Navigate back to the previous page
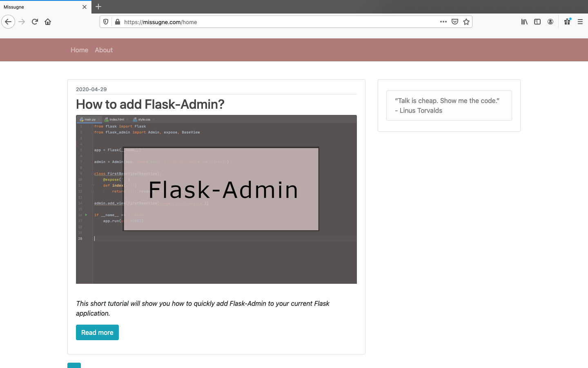Screen dimensions: 588x368 pos(8,22)
